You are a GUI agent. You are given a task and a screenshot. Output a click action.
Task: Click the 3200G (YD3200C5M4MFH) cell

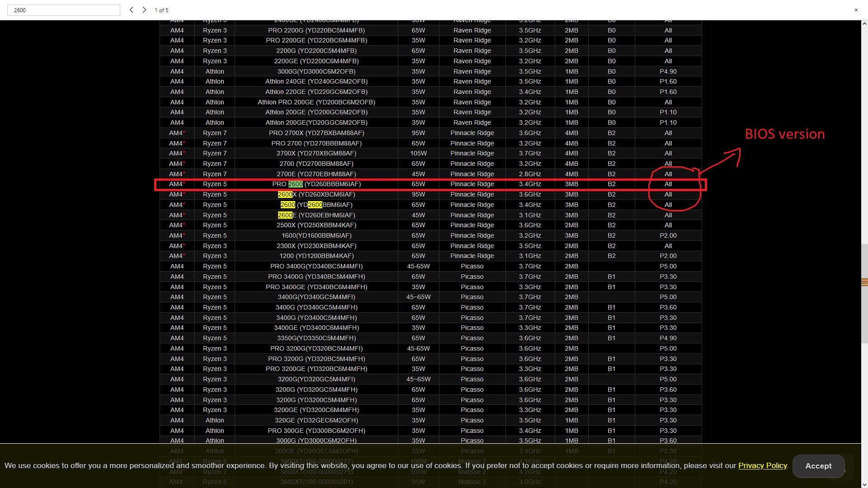pos(316,400)
